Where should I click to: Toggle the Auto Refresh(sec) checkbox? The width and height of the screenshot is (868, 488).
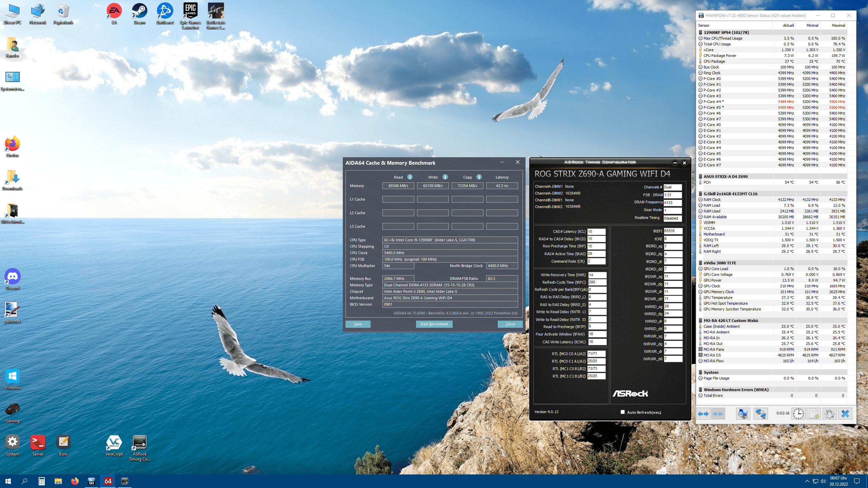pyautogui.click(x=623, y=412)
